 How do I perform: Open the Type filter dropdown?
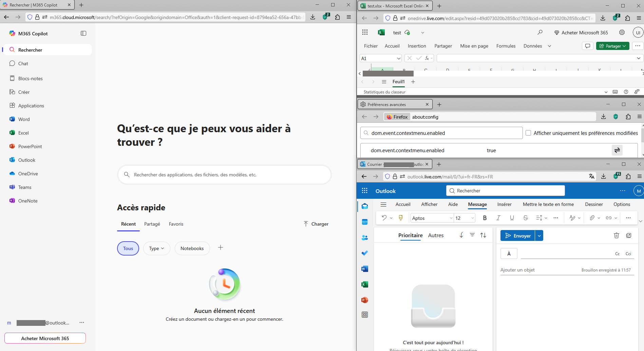156,248
